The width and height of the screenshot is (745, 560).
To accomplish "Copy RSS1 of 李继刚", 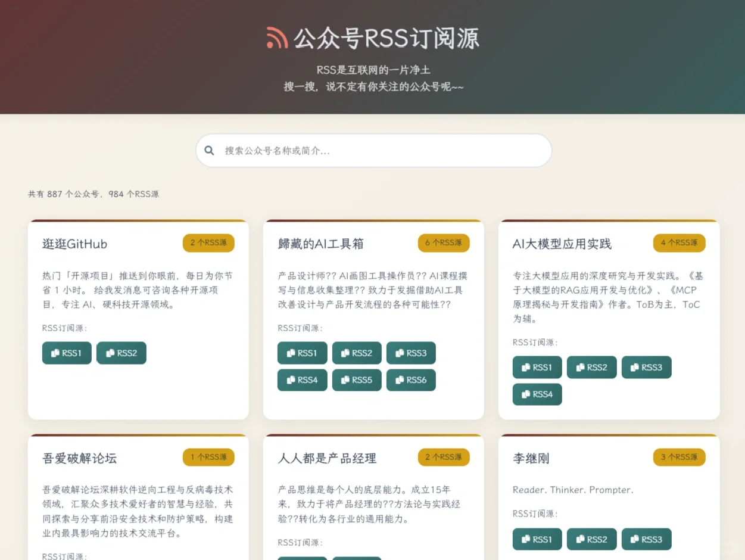I will pos(537,539).
